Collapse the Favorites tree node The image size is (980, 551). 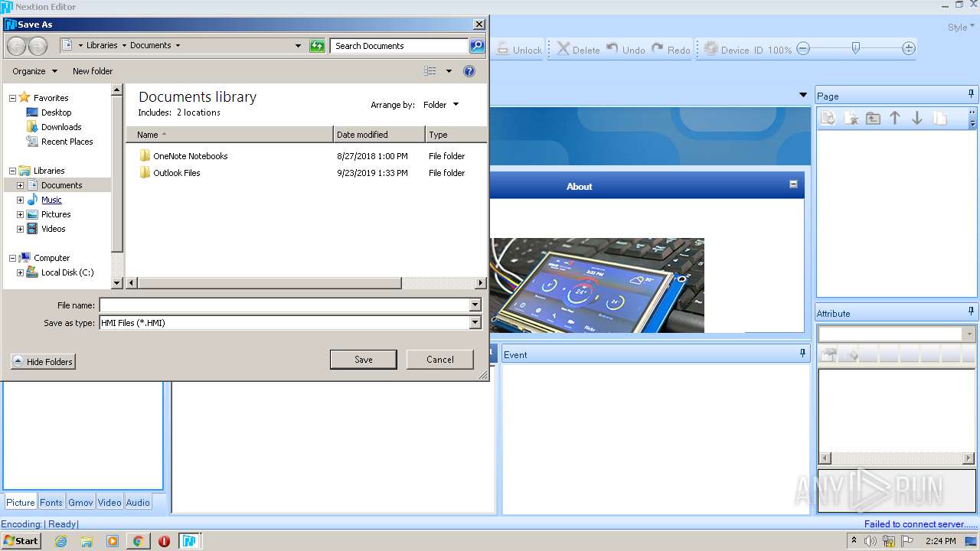pos(12,98)
